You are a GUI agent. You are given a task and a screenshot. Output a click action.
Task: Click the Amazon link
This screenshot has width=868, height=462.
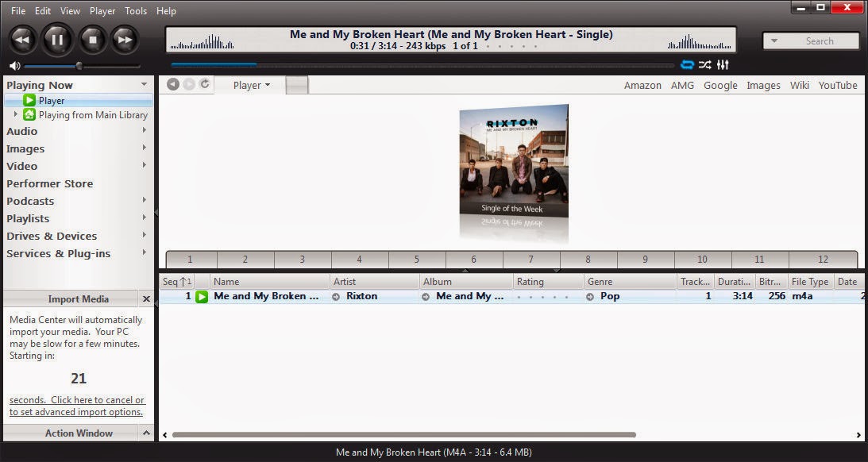pos(642,85)
